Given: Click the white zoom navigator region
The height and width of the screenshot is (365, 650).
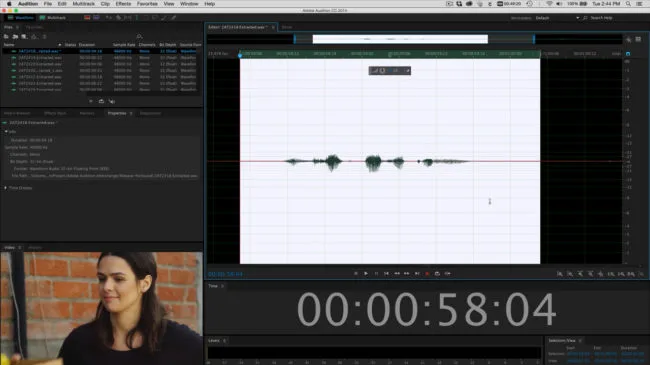Looking at the screenshot, I should [400, 39].
